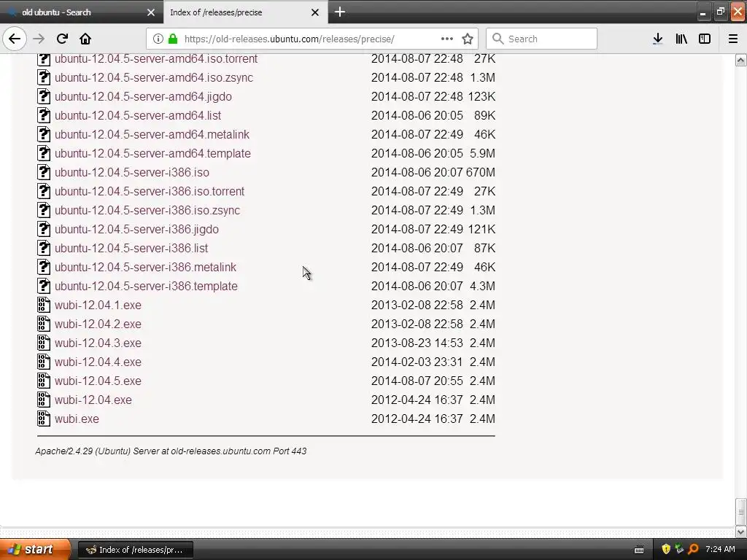The image size is (747, 560).
Task: Toggle the sidebar view icon
Action: click(x=705, y=39)
